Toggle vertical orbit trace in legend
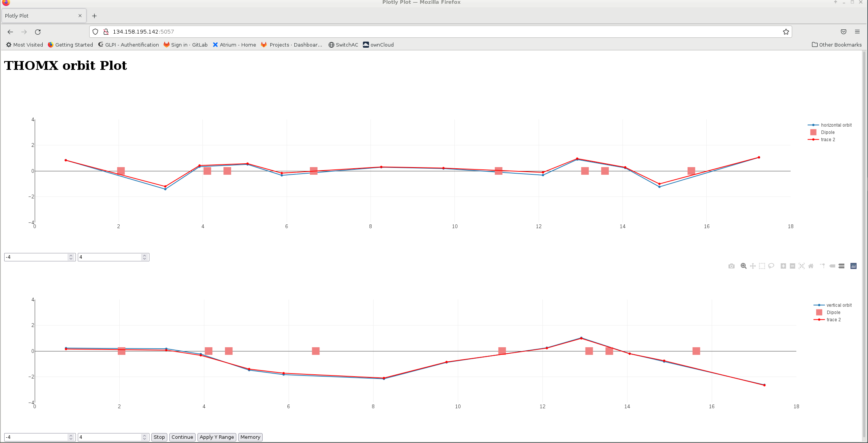 tap(839, 305)
